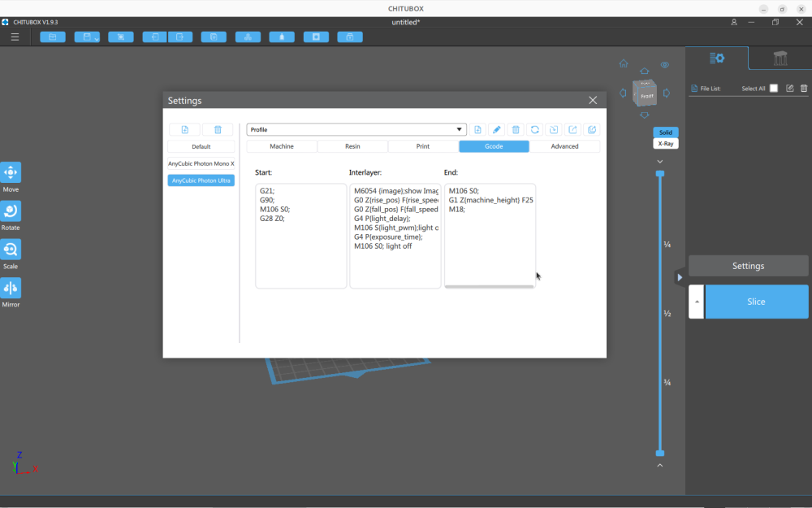The height and width of the screenshot is (508, 812).
Task: Switch the render mode to Solid
Action: (666, 132)
